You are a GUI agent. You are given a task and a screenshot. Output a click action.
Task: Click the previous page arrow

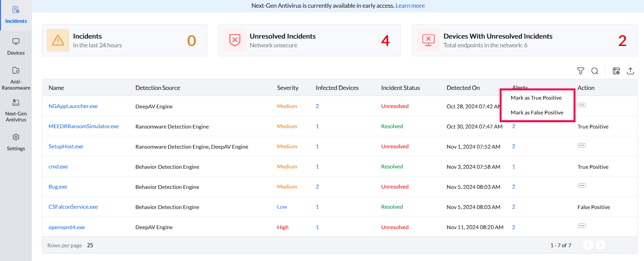[x=588, y=245]
